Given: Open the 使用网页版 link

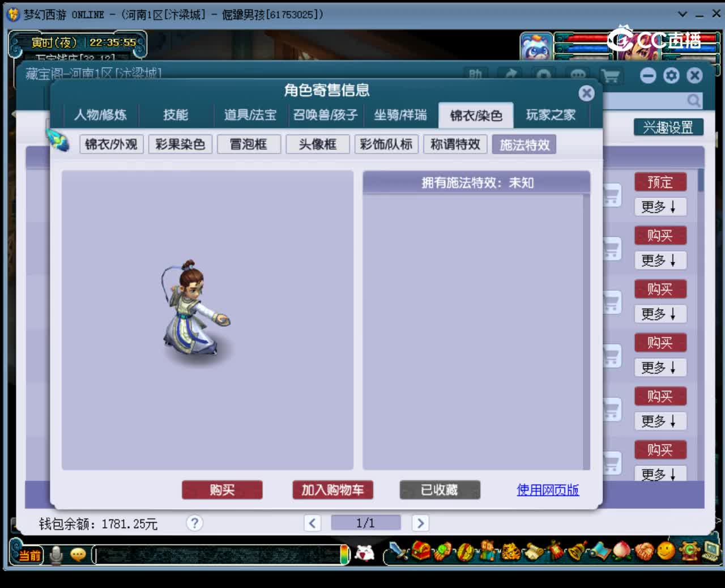Looking at the screenshot, I should click(x=548, y=490).
